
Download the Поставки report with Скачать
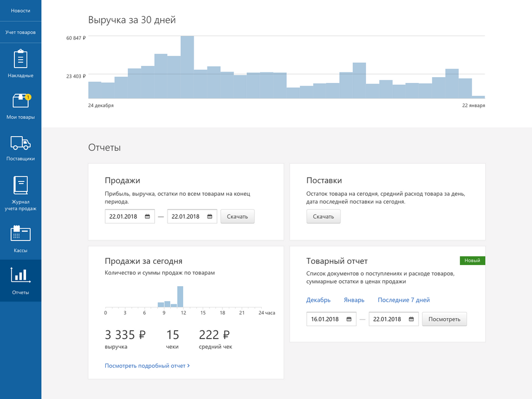coord(323,217)
